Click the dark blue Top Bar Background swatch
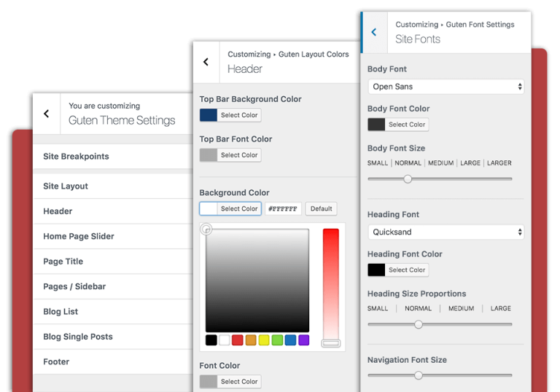560x392 pixels. 209,115
